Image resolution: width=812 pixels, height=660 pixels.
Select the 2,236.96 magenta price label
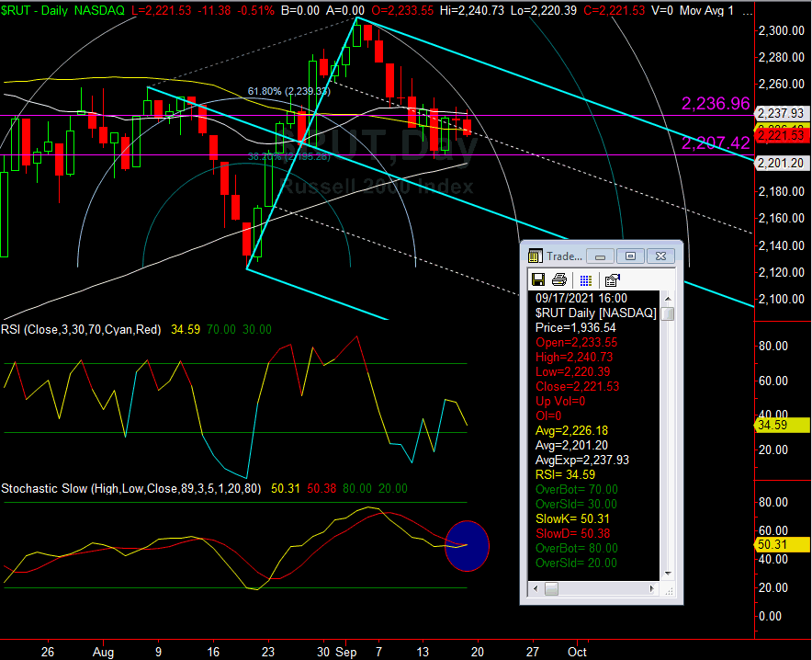716,104
